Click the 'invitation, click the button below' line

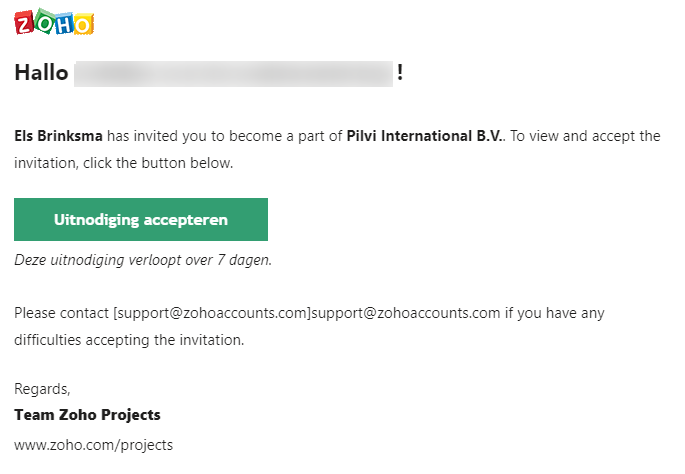tap(124, 163)
